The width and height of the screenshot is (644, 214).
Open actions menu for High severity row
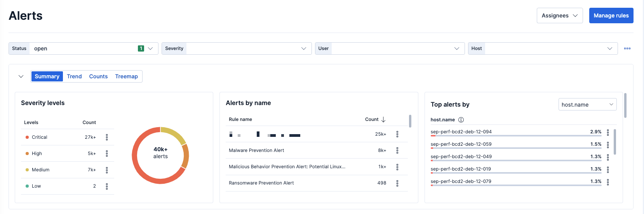click(x=107, y=154)
